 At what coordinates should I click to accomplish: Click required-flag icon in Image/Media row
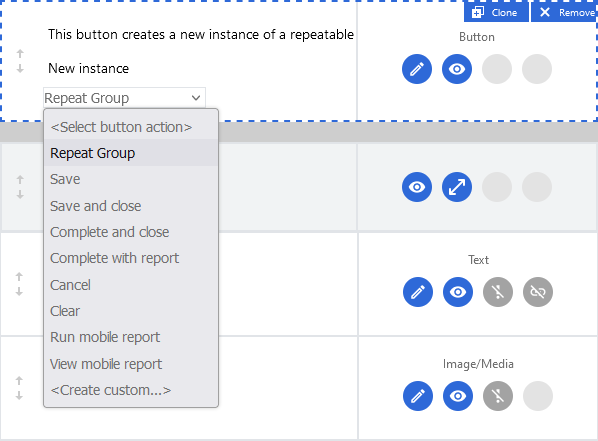(498, 396)
